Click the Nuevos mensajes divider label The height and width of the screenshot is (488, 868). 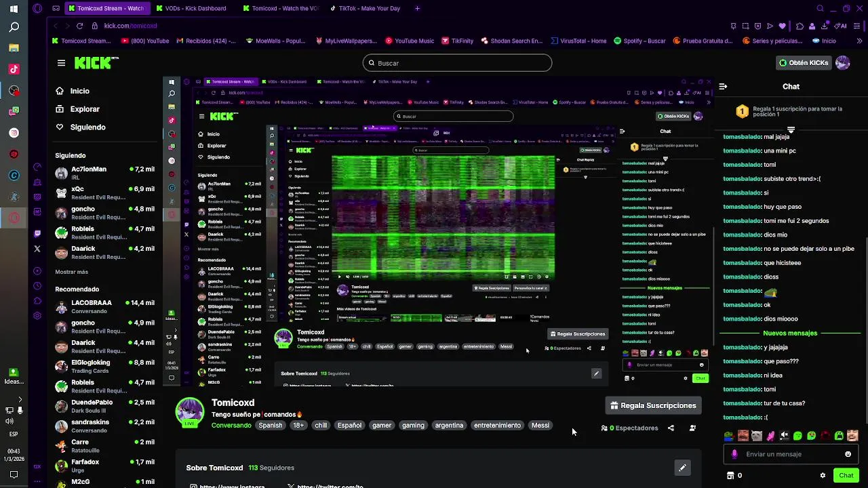790,333
